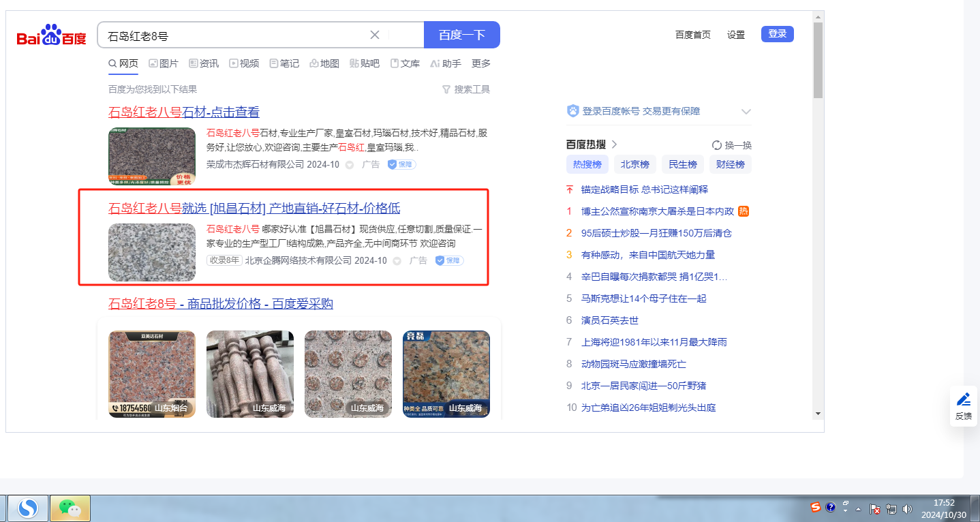Click 换一换 refresh icon

click(717, 145)
